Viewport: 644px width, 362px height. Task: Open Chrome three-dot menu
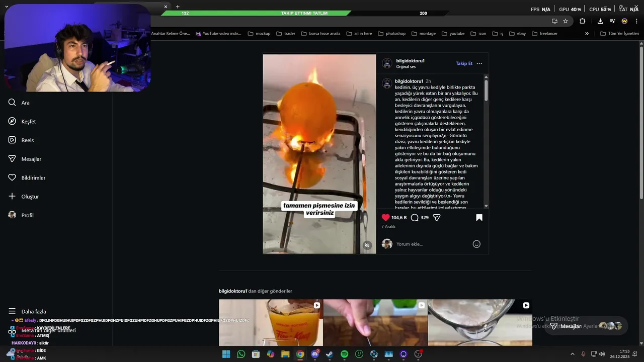pyautogui.click(x=636, y=21)
